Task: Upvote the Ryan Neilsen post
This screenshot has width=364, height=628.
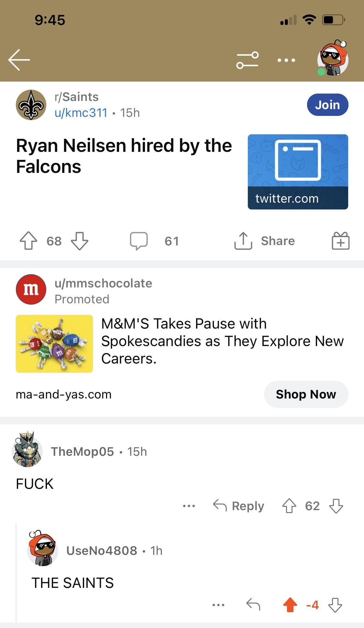Action: (28, 241)
